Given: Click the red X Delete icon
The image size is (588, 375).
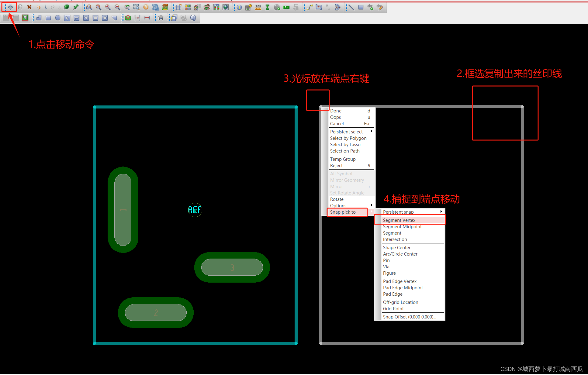Looking at the screenshot, I should point(29,7).
